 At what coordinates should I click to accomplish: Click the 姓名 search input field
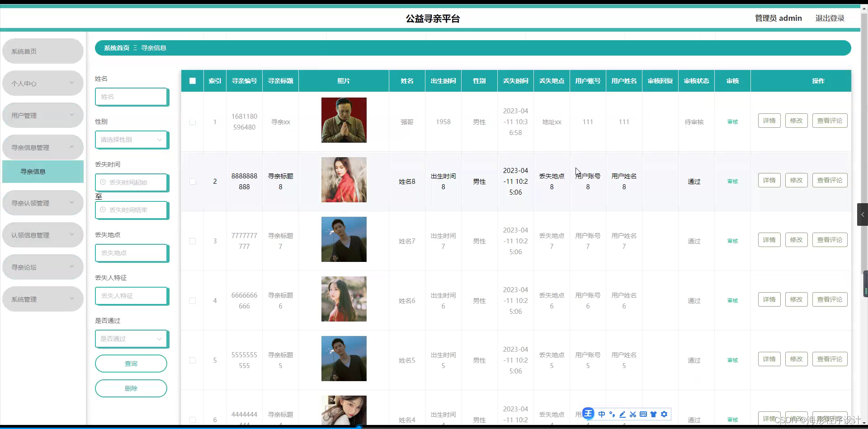(x=131, y=97)
